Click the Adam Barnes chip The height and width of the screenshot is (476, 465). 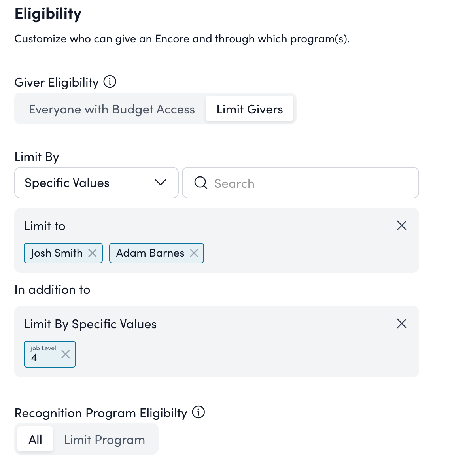[x=149, y=253]
